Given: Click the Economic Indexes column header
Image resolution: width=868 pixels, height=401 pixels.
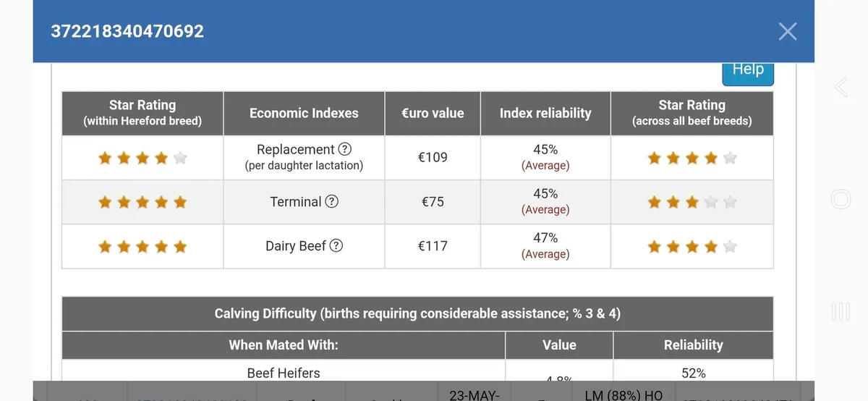Looking at the screenshot, I should pyautogui.click(x=304, y=113).
